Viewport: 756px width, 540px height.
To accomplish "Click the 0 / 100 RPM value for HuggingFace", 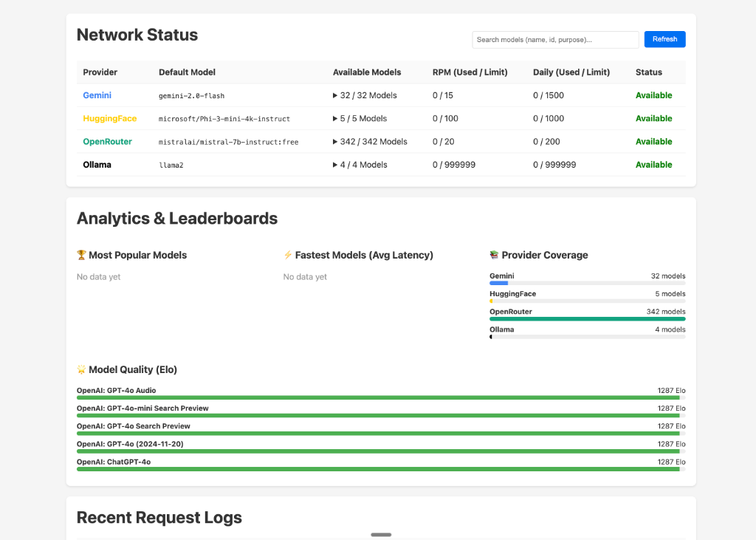I will tap(445, 119).
